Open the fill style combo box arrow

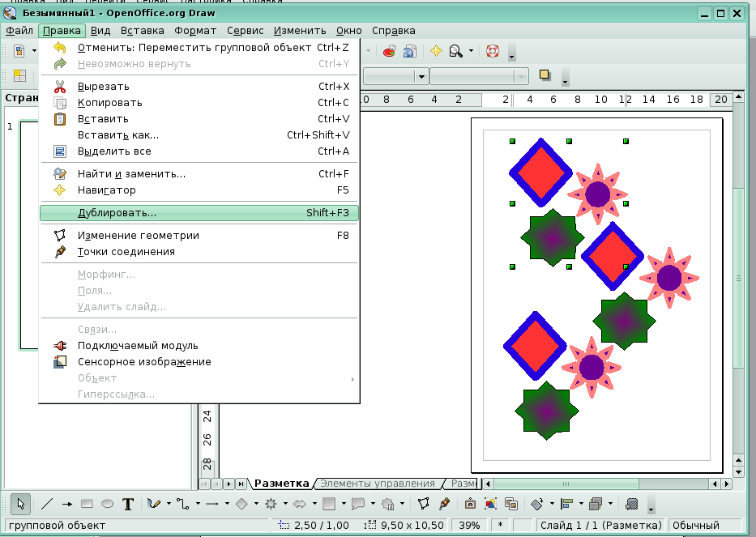pos(421,76)
